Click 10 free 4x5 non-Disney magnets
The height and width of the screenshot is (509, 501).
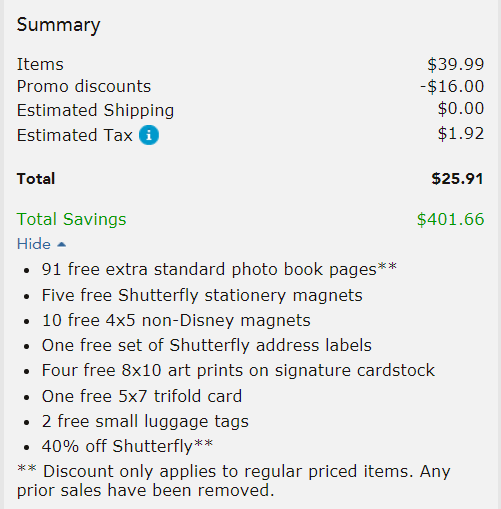pyautogui.click(x=176, y=320)
